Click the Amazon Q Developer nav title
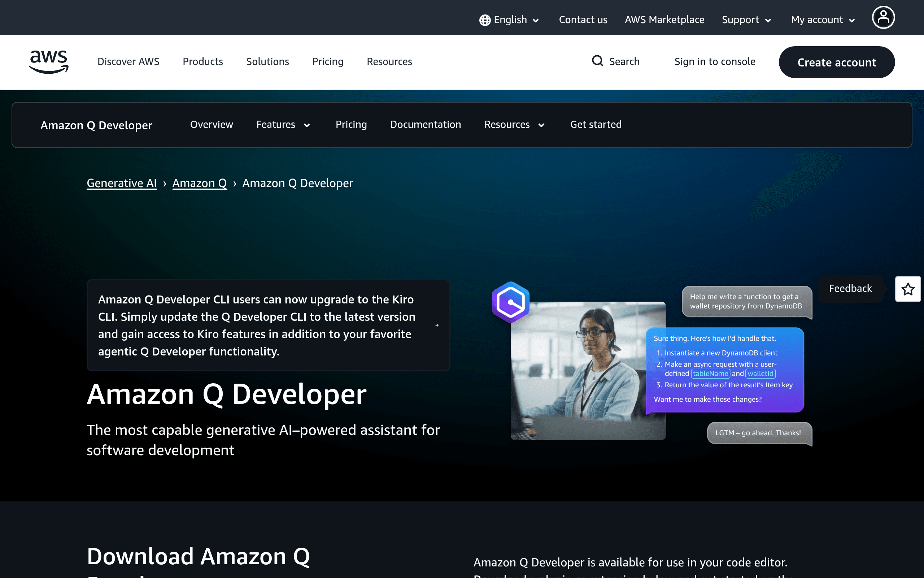The width and height of the screenshot is (924, 578). coord(96,125)
